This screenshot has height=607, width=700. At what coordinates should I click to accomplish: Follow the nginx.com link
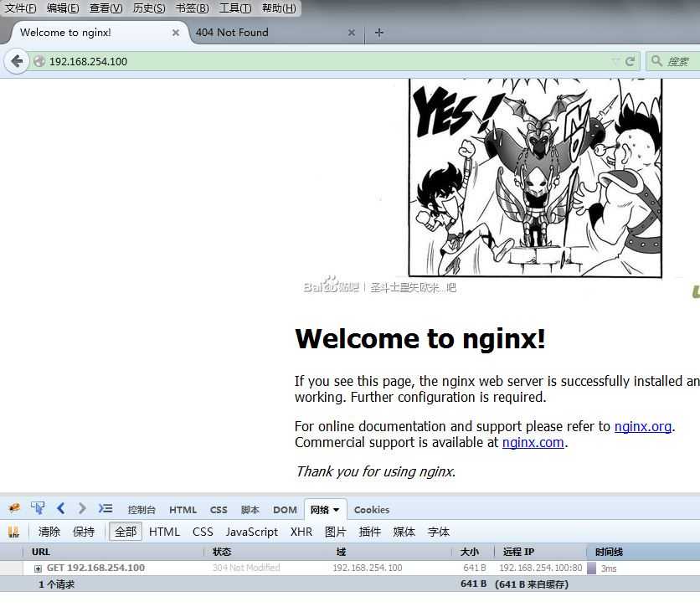point(533,442)
